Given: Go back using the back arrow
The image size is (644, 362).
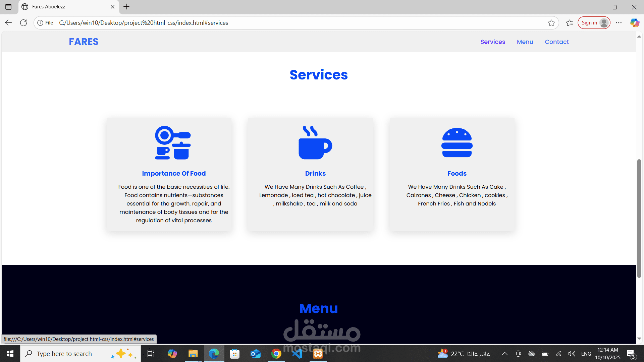Looking at the screenshot, I should coord(8,23).
